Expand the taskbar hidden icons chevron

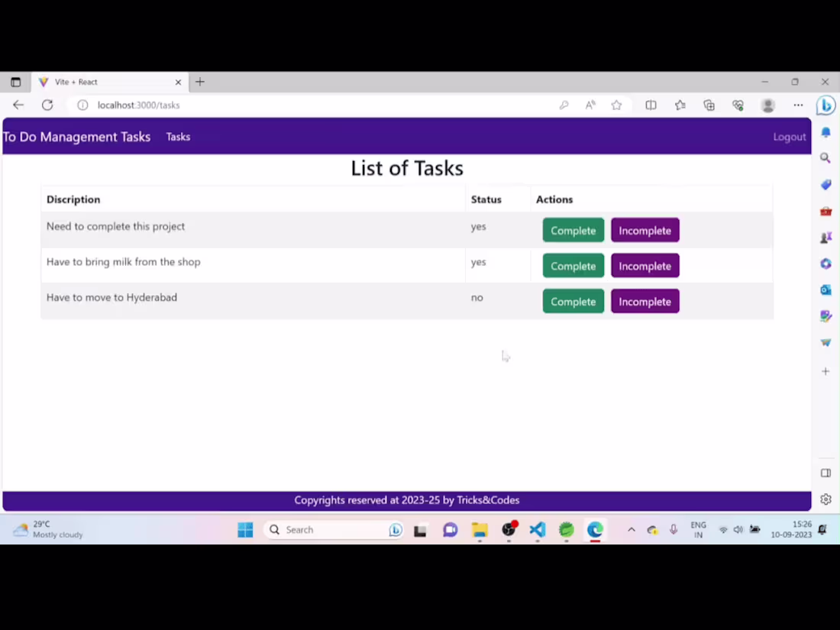pos(631,529)
